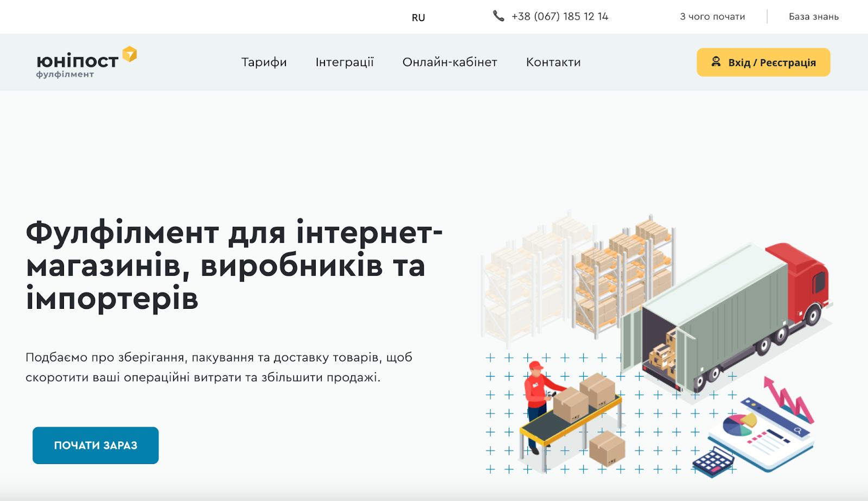The height and width of the screenshot is (501, 868).
Task: Click the phone handset icon
Action: point(498,16)
